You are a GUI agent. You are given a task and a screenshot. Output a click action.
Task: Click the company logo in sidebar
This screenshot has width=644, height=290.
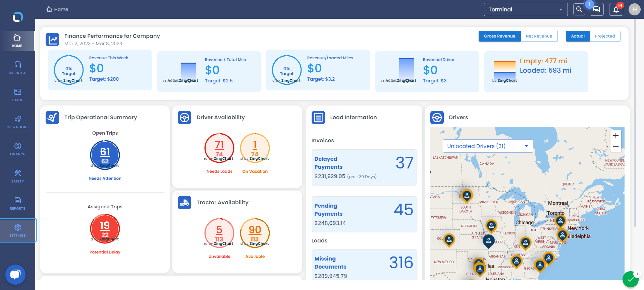point(17,17)
